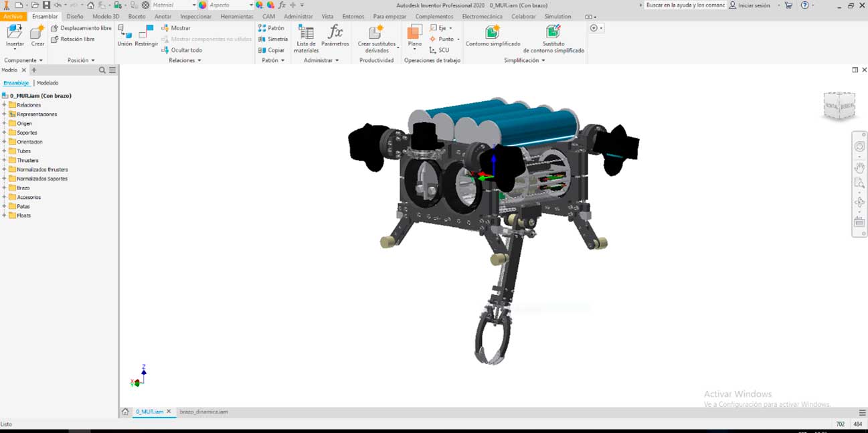Image resolution: width=868 pixels, height=433 pixels.
Task: Click Iniciar sesión link
Action: click(754, 5)
